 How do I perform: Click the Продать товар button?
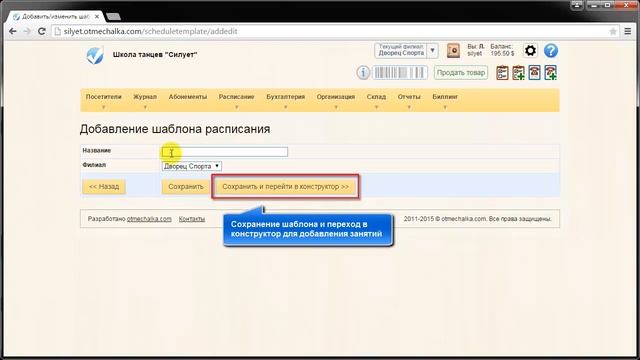point(461,73)
